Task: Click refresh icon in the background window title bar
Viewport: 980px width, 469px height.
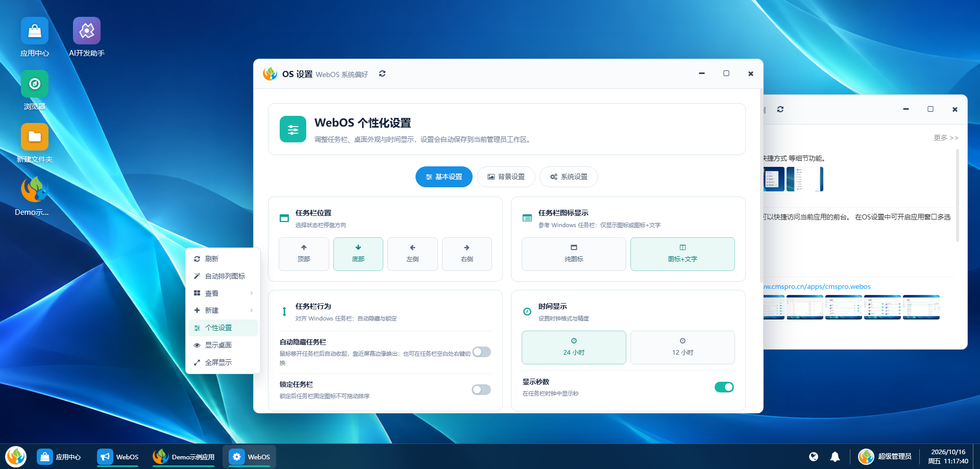Action: click(780, 109)
